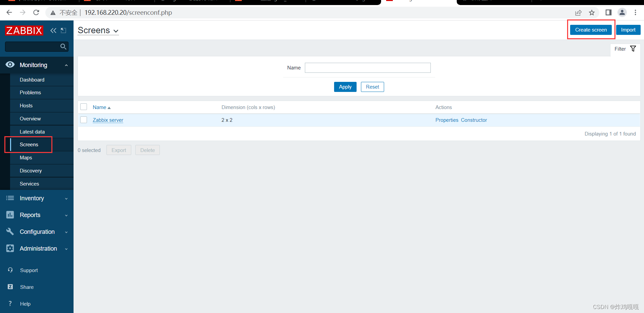Collapse the Monitoring section
This screenshot has height=313, width=644.
pyautogui.click(x=66, y=65)
